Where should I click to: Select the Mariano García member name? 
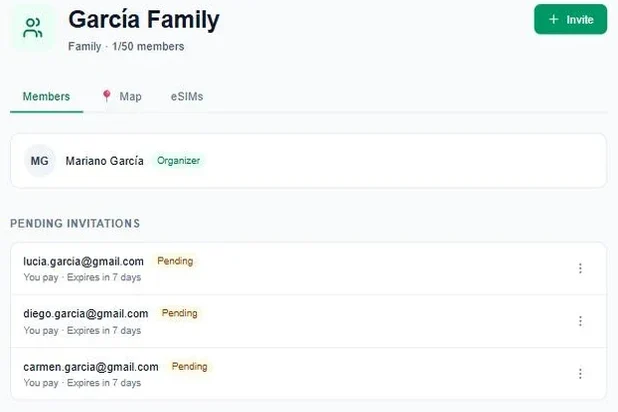click(x=104, y=161)
